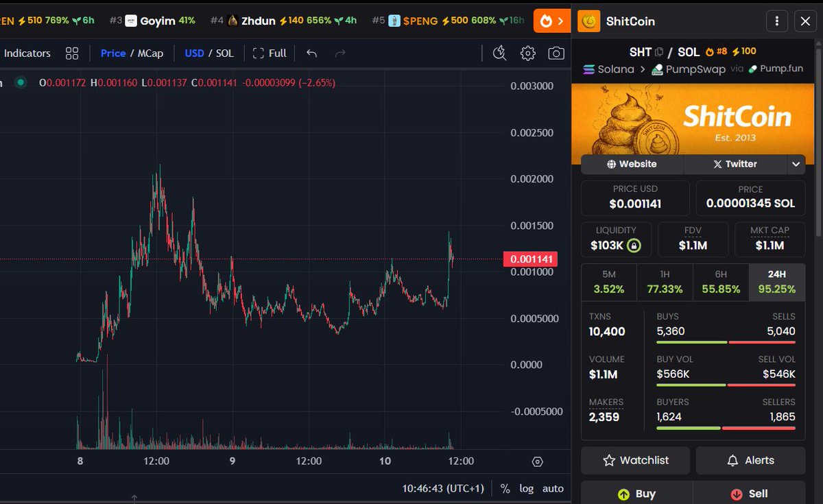
Task: Click the #8 trending rank badge
Action: coord(716,51)
